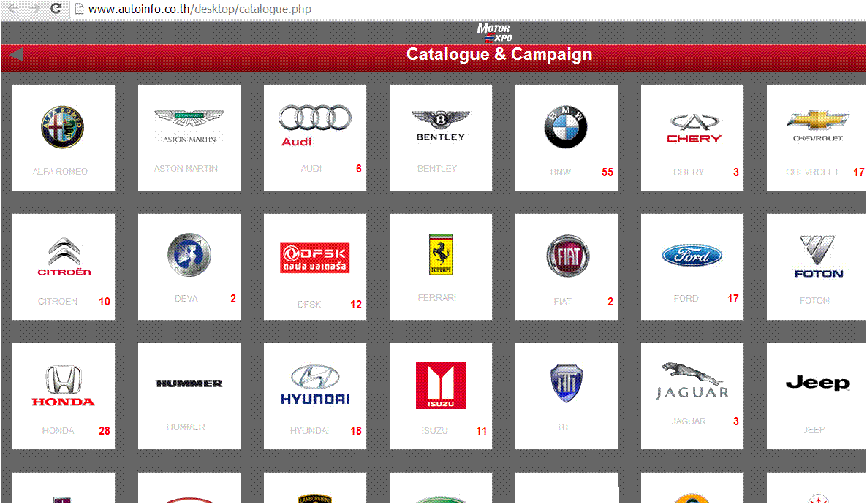Click the Deva count number 2
867x504 pixels.
pos(233,299)
